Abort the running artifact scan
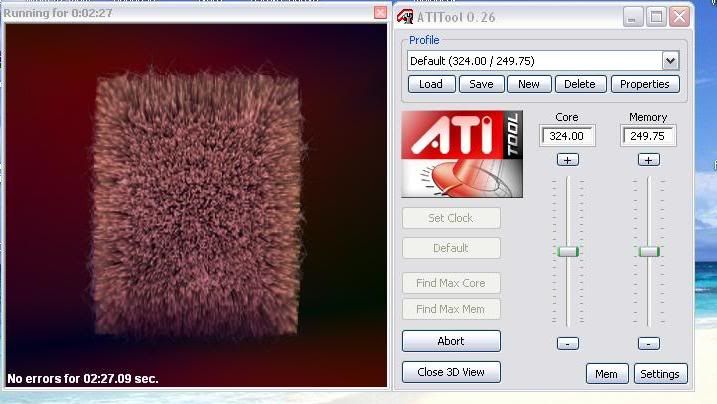 click(x=451, y=341)
